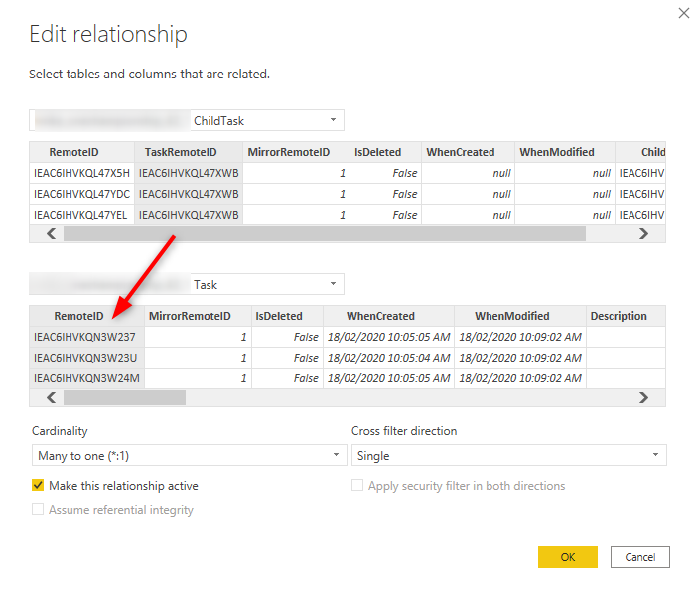Select TaskRemoteID column header in ChildTask

point(189,152)
